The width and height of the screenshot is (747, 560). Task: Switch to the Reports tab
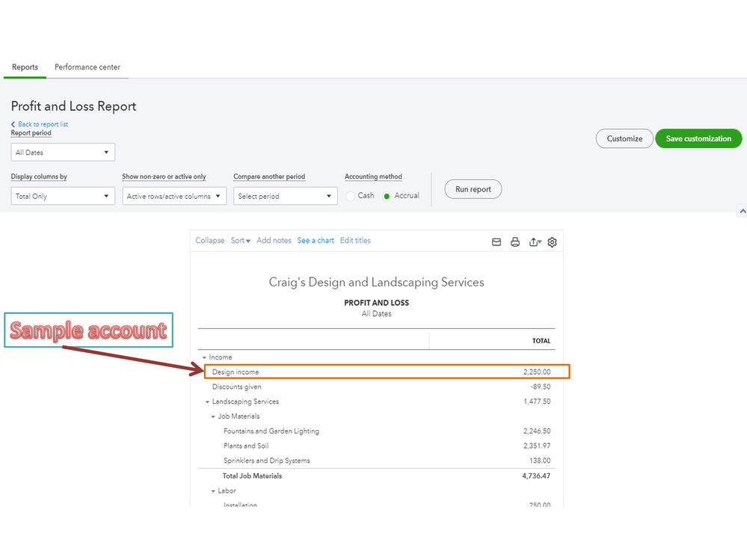pos(25,67)
